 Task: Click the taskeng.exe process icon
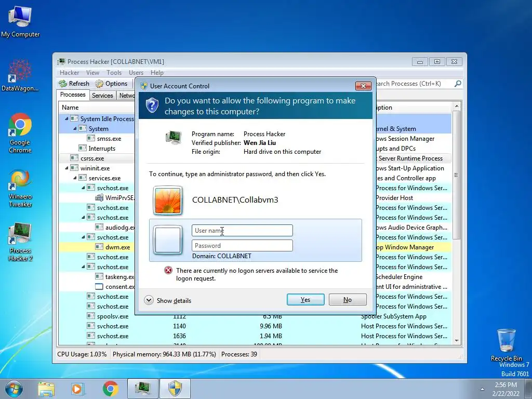click(99, 276)
